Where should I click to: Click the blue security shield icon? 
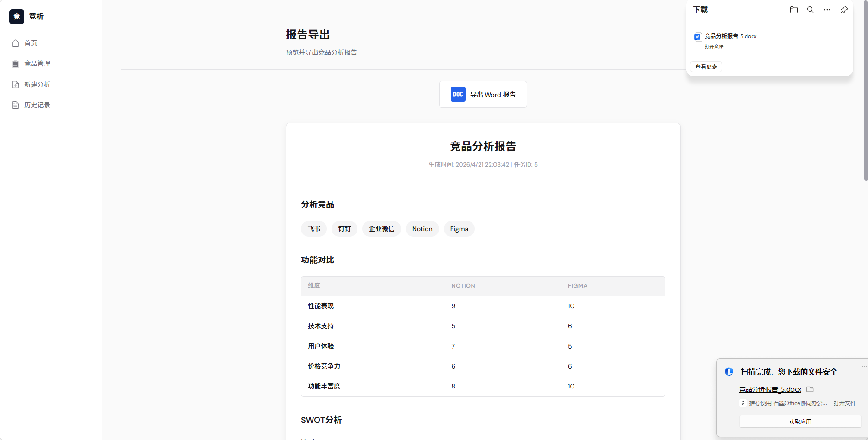pos(729,372)
